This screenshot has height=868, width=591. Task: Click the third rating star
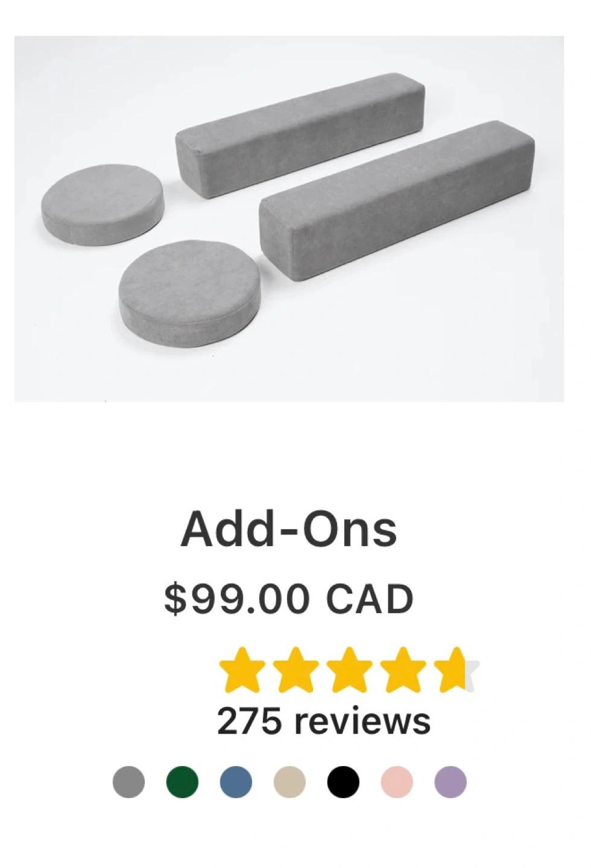point(349,670)
